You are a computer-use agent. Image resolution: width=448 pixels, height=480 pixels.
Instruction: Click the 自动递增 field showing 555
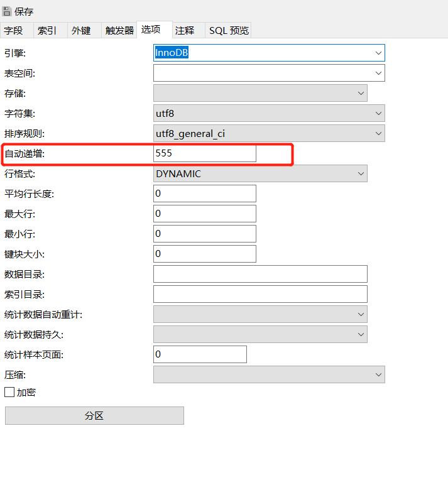pyautogui.click(x=204, y=153)
